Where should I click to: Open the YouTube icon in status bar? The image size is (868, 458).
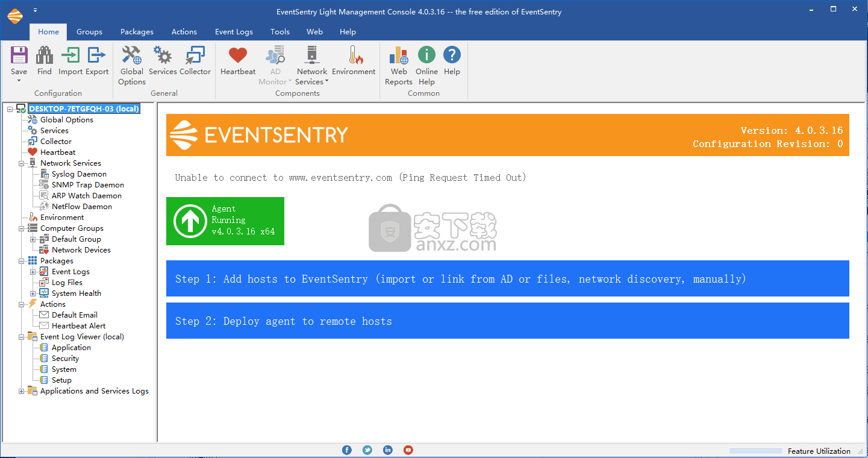(408, 450)
